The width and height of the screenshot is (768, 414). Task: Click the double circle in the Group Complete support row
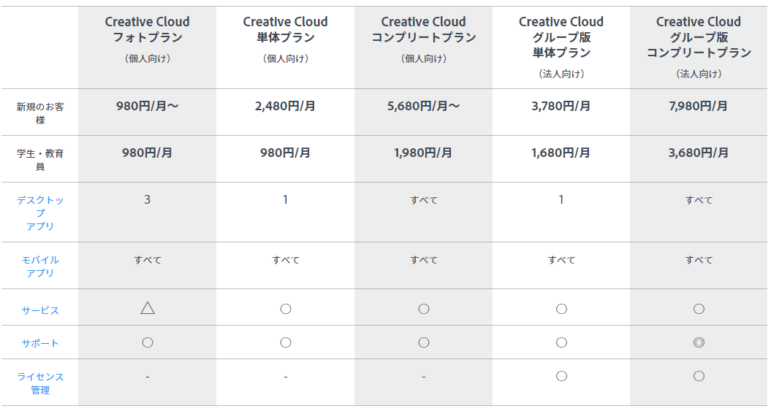pyautogui.click(x=698, y=342)
